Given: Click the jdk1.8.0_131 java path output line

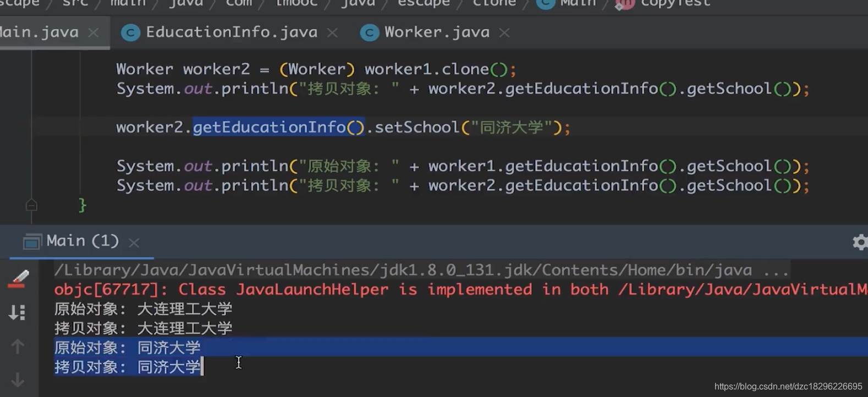Looking at the screenshot, I should (x=422, y=270).
